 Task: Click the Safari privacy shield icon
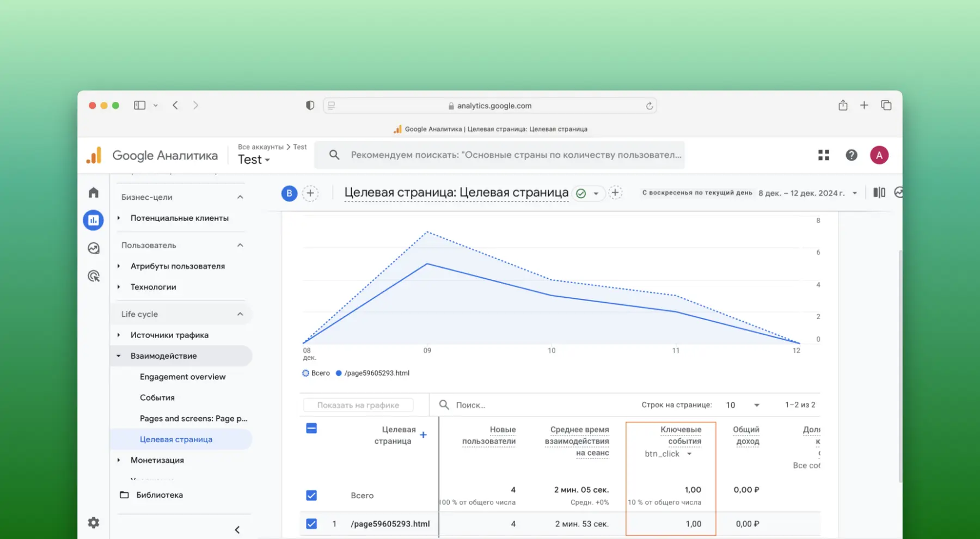click(310, 105)
